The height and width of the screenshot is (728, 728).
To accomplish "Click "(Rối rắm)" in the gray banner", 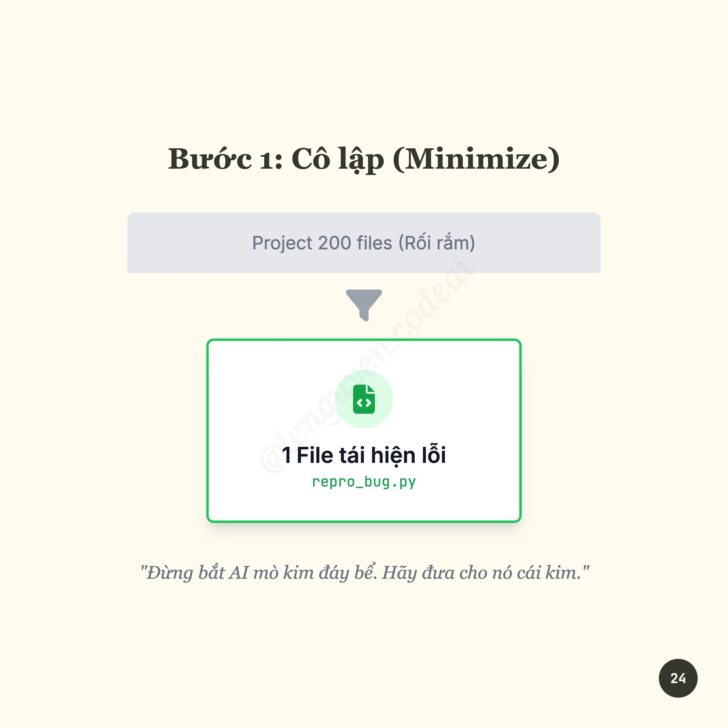I will click(x=437, y=243).
